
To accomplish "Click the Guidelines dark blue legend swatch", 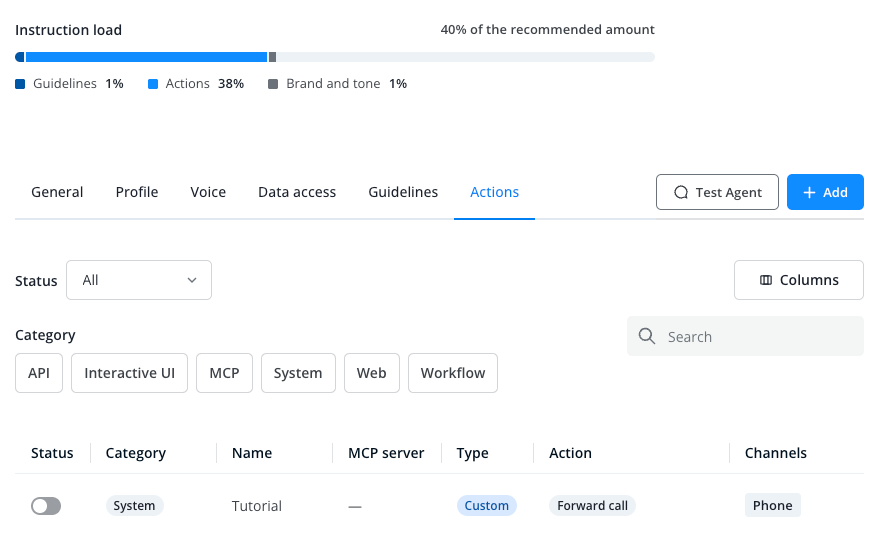I will point(20,84).
